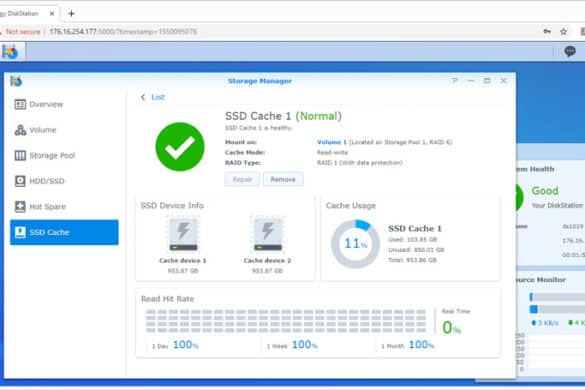Click the 11% cache usage donut chart
Screen dimensions: 585x390
355,244
